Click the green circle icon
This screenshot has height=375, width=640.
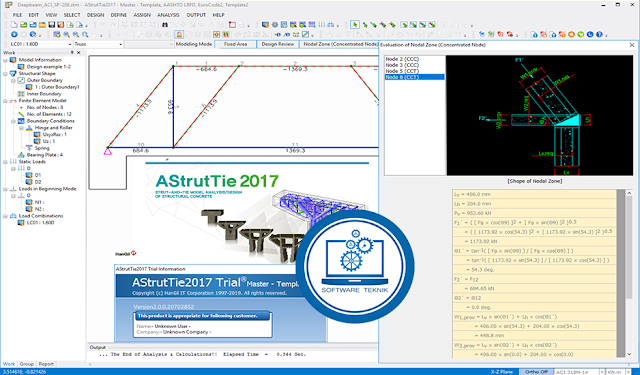[x=580, y=35]
